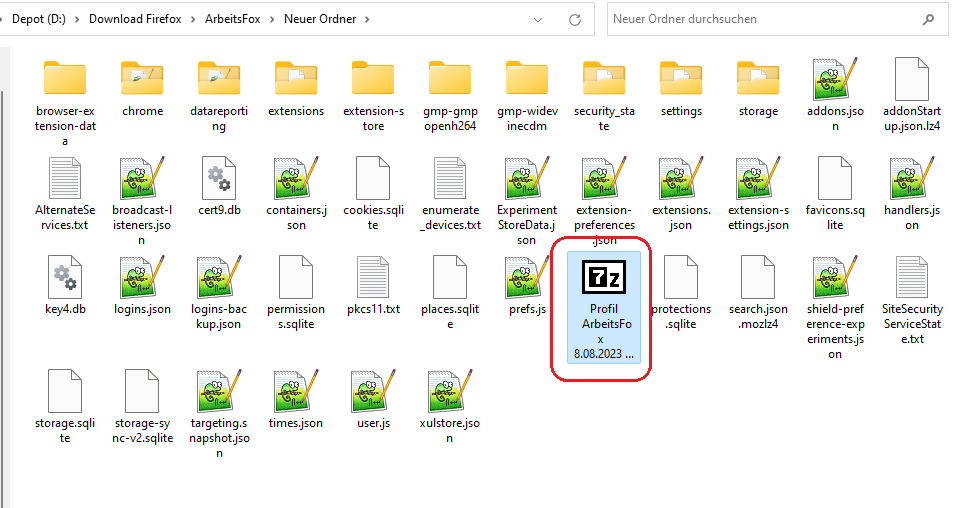Image resolution: width=959 pixels, height=508 pixels.
Task: Select the extensions.json file icon
Action: pyautogui.click(x=681, y=177)
